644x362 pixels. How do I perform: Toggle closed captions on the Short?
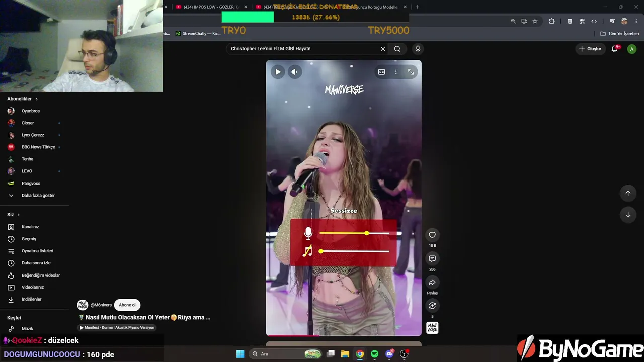[382, 72]
